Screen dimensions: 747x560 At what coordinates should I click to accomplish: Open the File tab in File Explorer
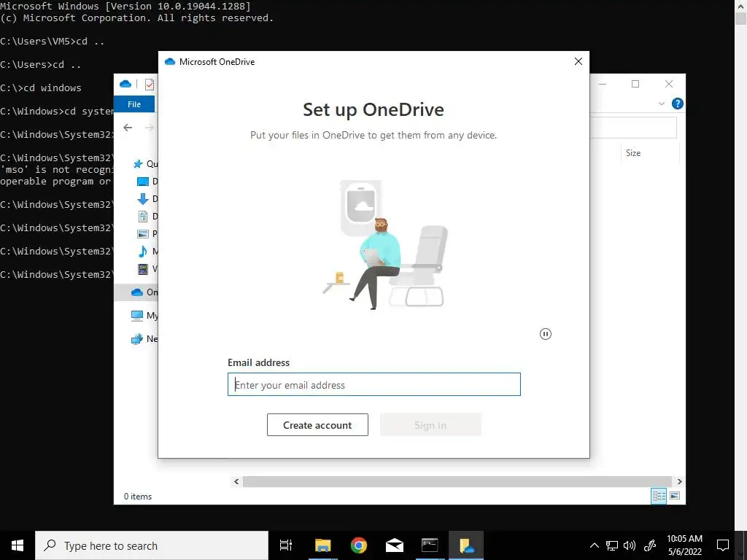pos(134,104)
